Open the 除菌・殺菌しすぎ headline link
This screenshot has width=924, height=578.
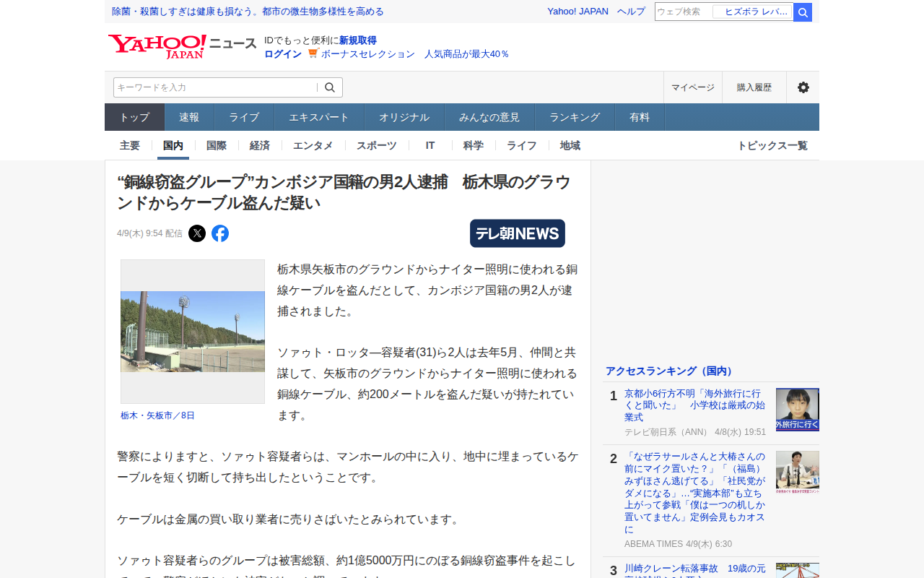tap(248, 12)
